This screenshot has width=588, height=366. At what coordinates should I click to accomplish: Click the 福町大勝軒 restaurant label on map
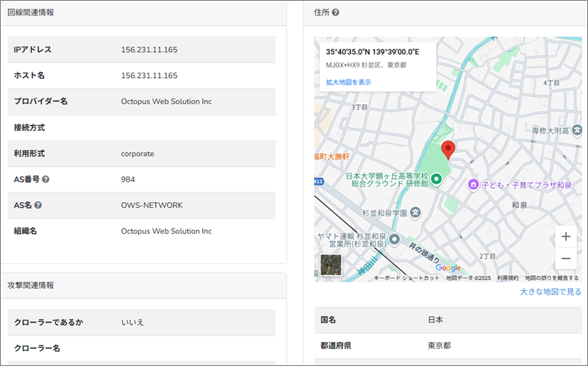[332, 157]
